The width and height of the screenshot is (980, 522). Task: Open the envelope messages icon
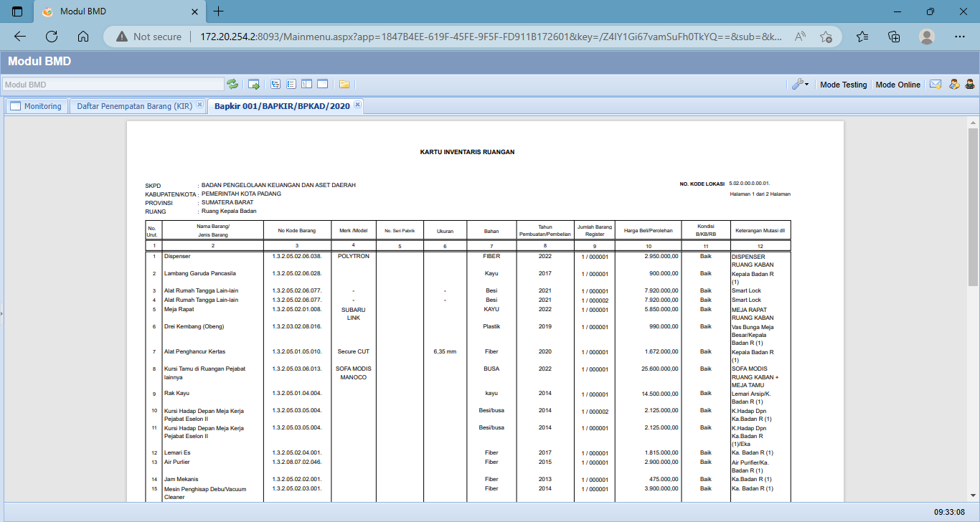click(x=936, y=85)
